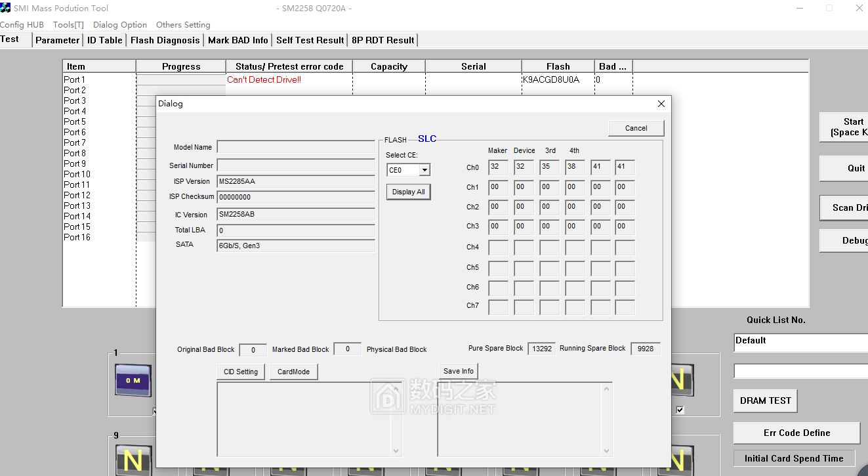The height and width of the screenshot is (476, 868).
Task: Close the Dialog window with its X
Action: click(x=661, y=104)
